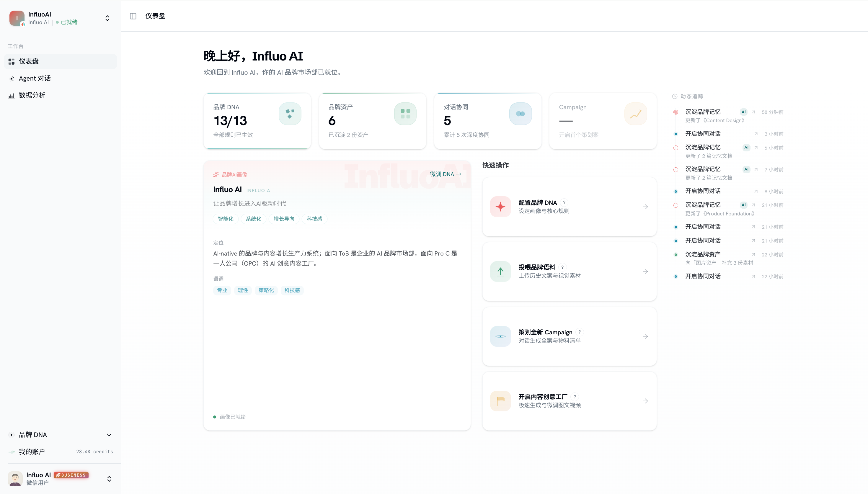
Task: Click arrow on 开启内容创意工厂 card
Action: [x=645, y=401]
